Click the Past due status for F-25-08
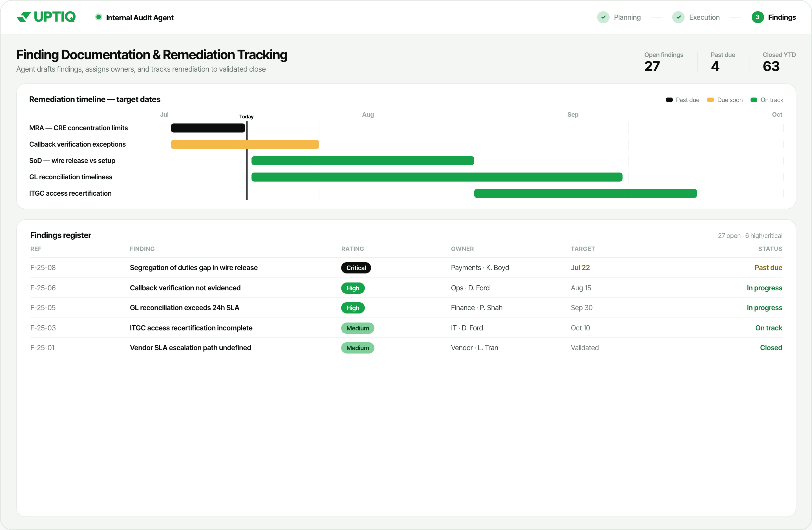 [x=768, y=268]
